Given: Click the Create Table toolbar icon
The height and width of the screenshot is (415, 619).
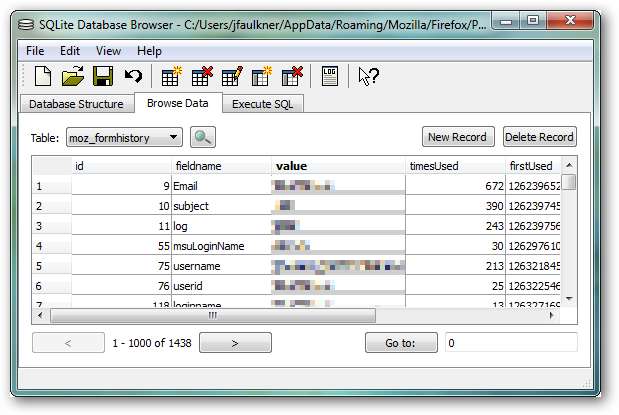Looking at the screenshot, I should coord(173,76).
